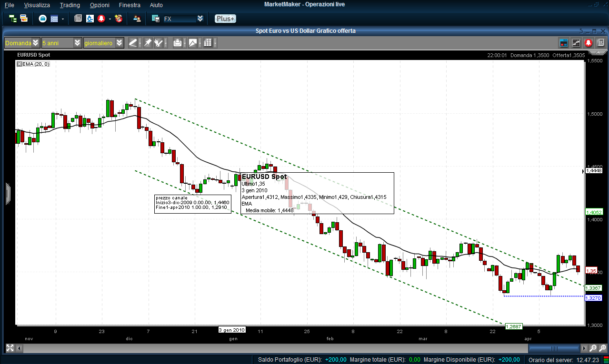This screenshot has height=364, width=609.
Task: Open the newspaper news icon in top toolbar
Action: pyautogui.click(x=78, y=19)
